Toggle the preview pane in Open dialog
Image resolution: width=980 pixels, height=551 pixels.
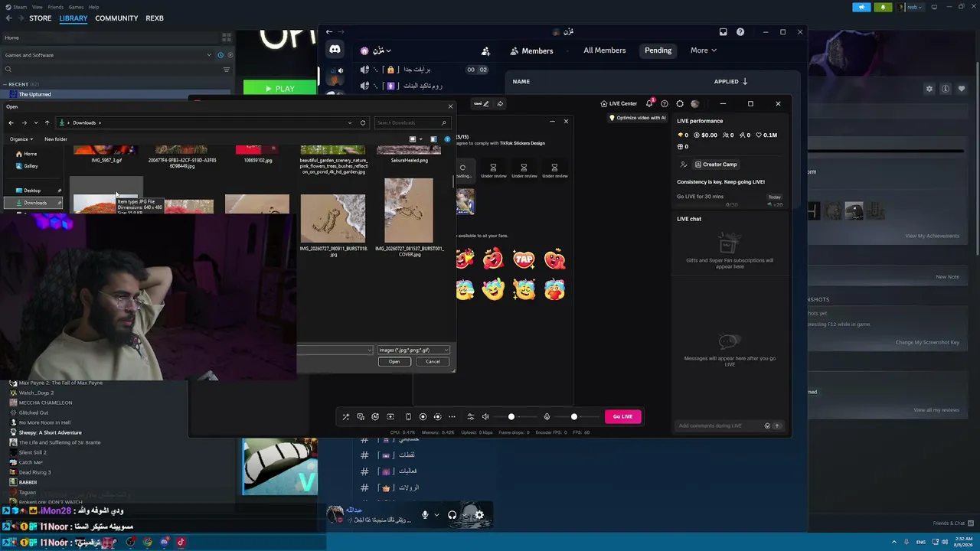pos(433,139)
